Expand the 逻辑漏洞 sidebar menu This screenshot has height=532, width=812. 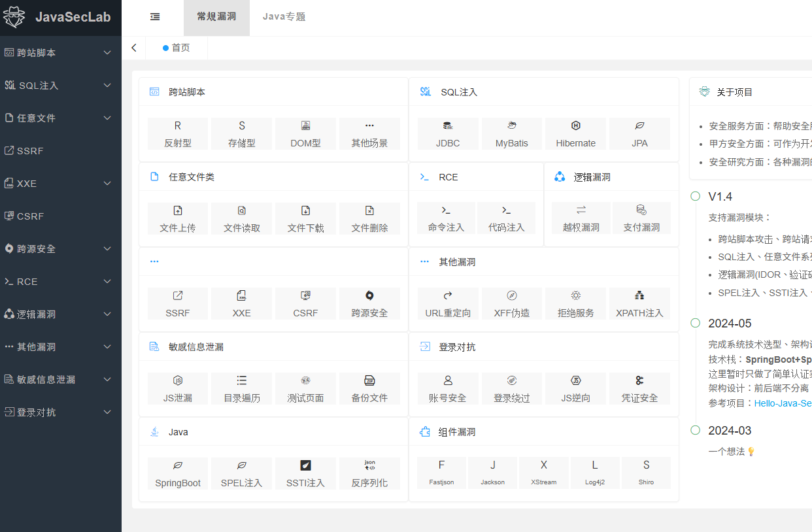coord(61,314)
